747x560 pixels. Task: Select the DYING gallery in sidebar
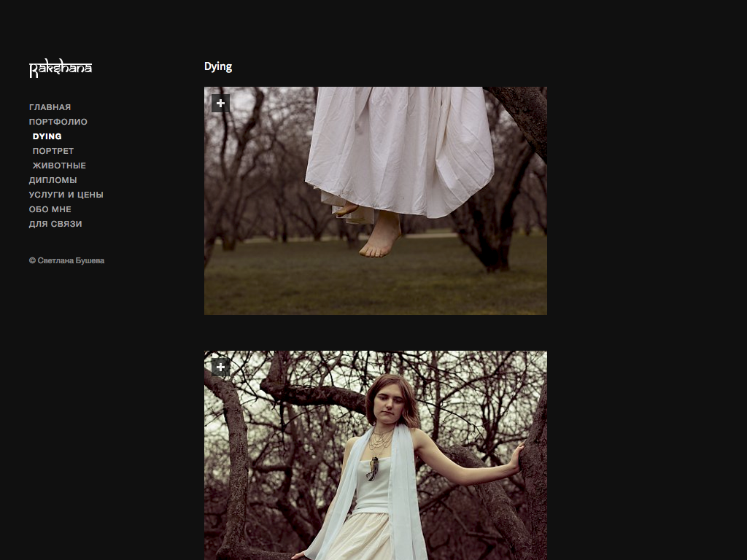[x=47, y=136]
